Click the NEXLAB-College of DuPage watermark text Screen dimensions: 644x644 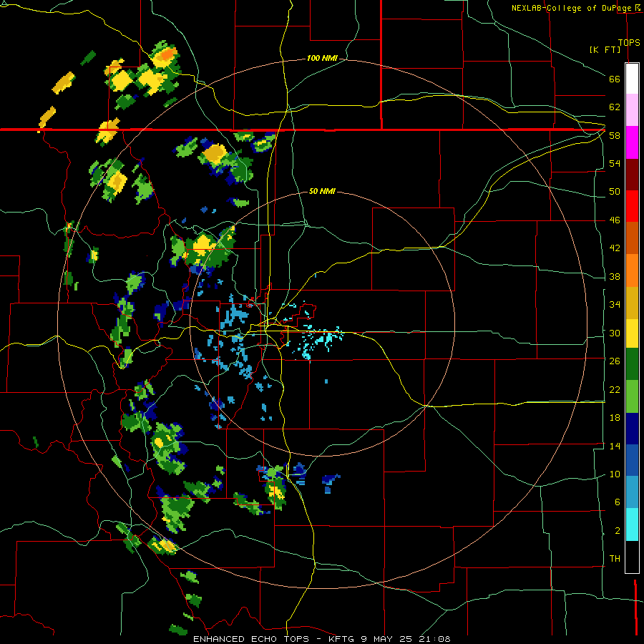(572, 8)
